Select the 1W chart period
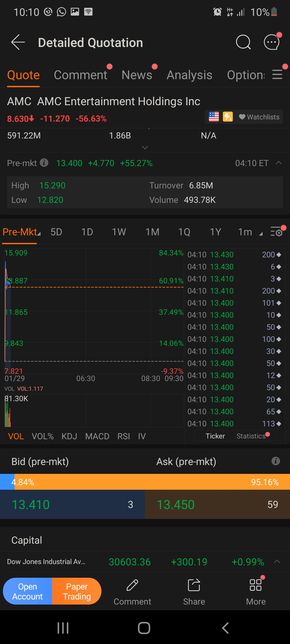 pos(119,232)
